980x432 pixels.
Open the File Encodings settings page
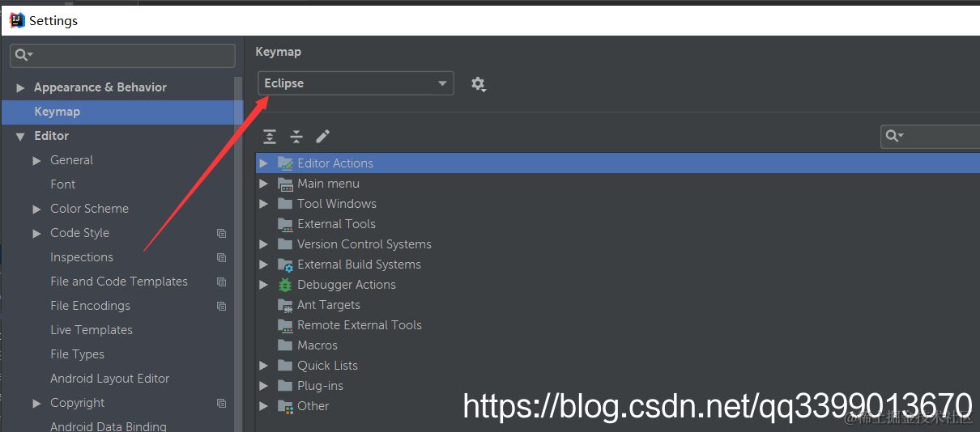click(x=90, y=306)
